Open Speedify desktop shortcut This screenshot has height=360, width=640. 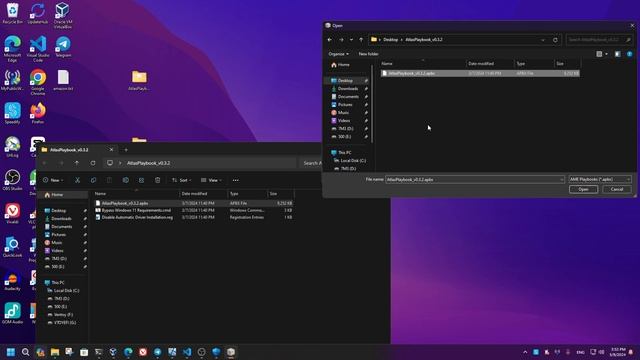12,113
